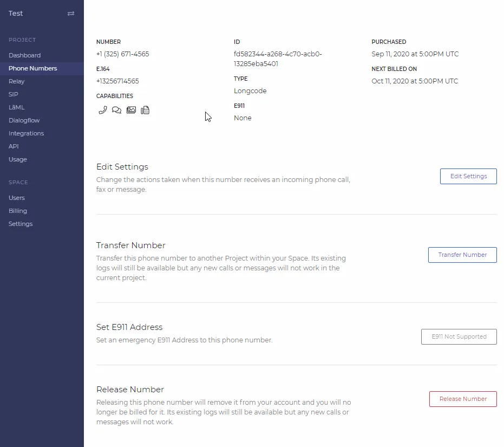Click the Transfer Number button

pyautogui.click(x=462, y=255)
